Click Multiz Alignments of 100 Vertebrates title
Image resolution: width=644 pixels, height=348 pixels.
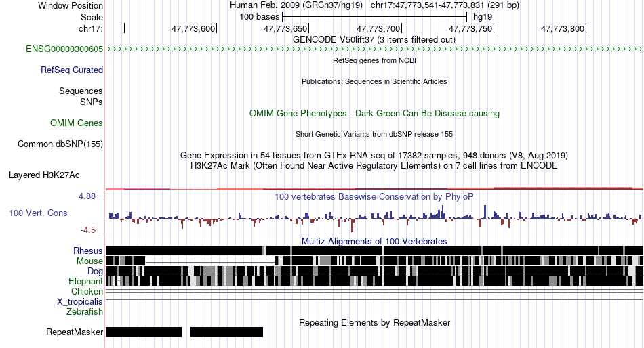click(374, 241)
